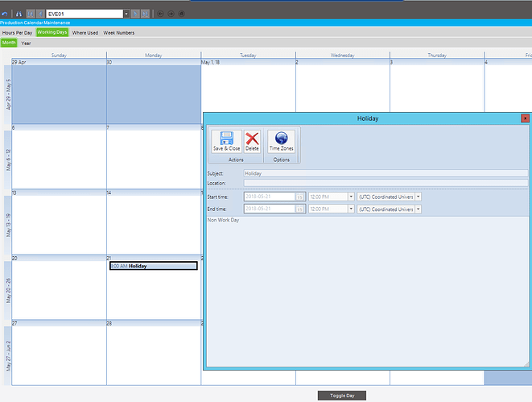
Task: Click the Save & Close floppy icon
Action: [227, 141]
